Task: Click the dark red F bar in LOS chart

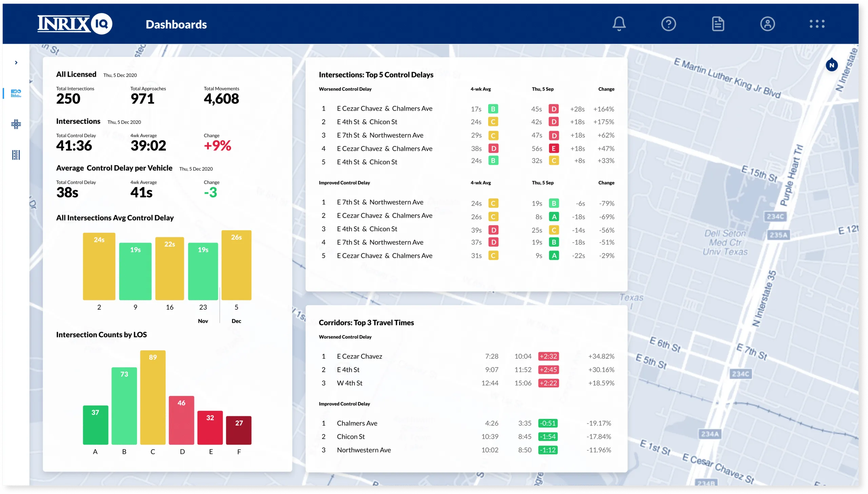Action: 239,430
